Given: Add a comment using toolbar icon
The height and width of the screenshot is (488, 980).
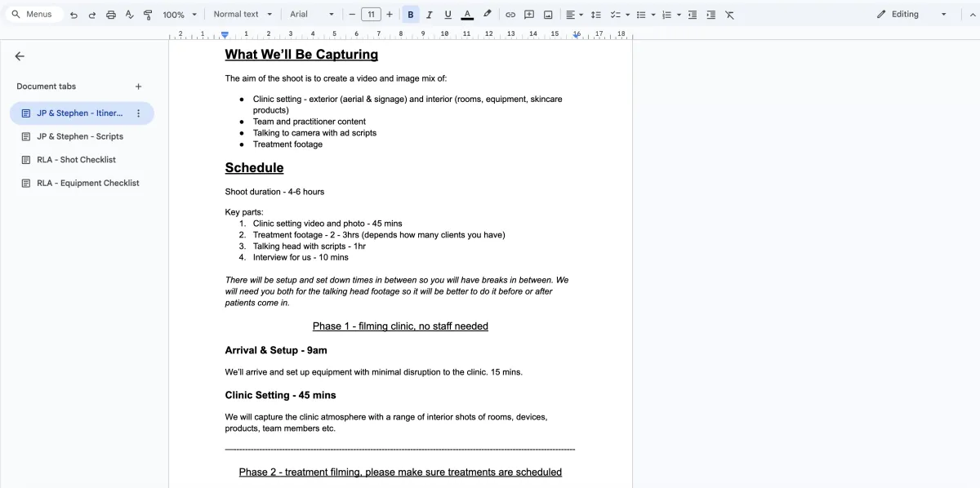Looking at the screenshot, I should point(529,15).
